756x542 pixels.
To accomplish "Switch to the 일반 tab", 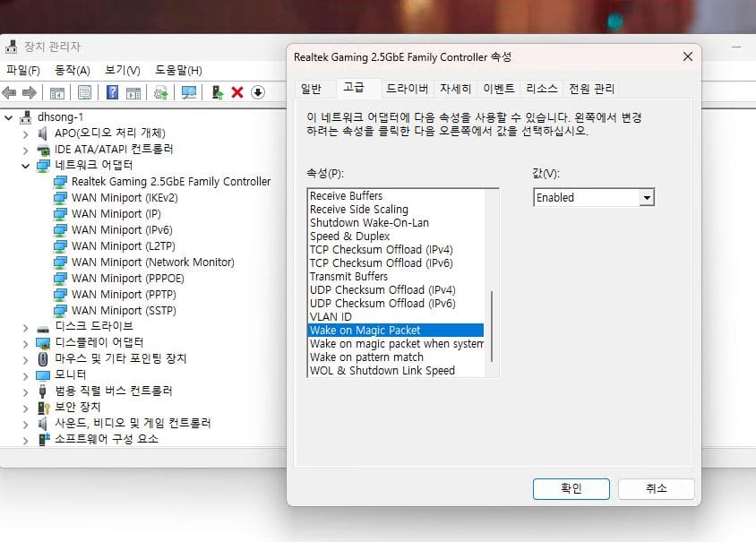I will [x=311, y=89].
